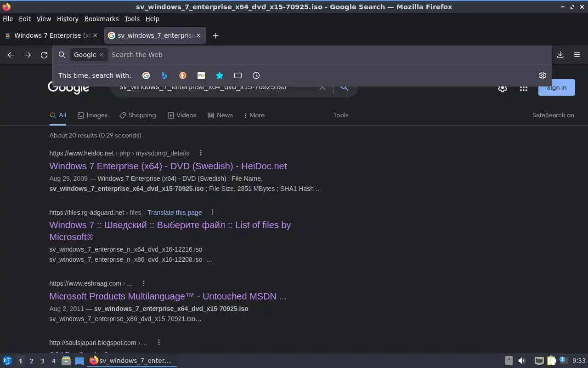Expand the More search categories dropdown

254,115
